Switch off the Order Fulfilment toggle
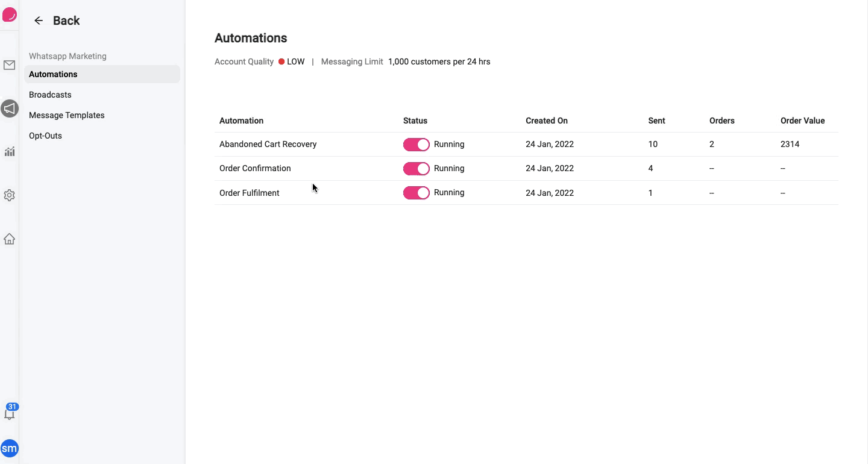This screenshot has width=868, height=464. coord(416,193)
